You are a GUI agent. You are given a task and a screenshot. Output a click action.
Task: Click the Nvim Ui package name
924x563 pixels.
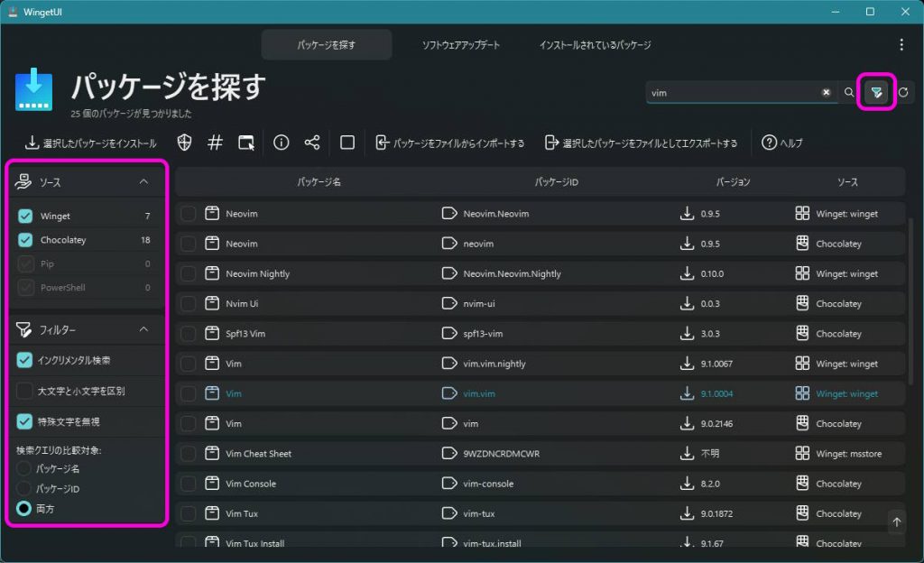[242, 303]
